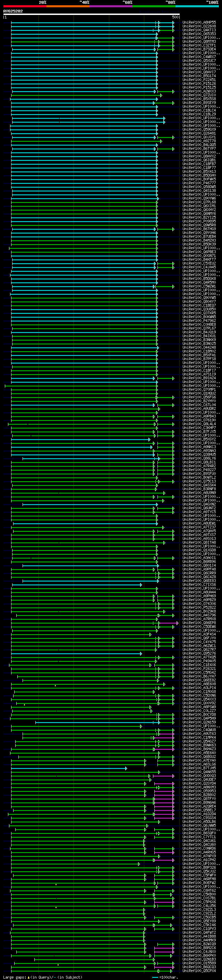Select hit label UniRef100_Q4GXN2
This screenshot has height=980, width=222.
pos(199,504)
